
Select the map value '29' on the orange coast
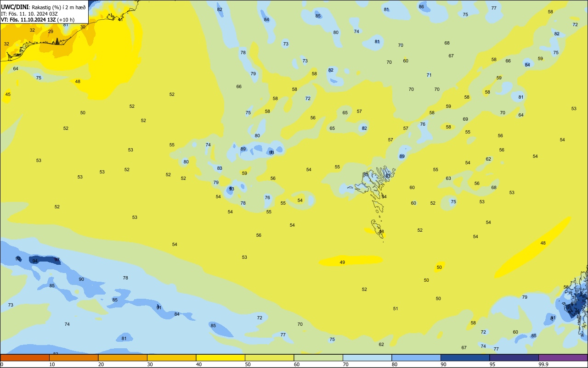51,32
